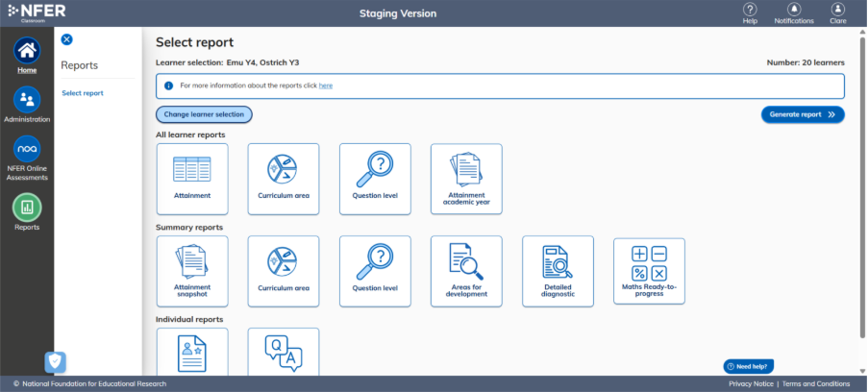Click the vertical page scrollbar

click(x=862, y=187)
